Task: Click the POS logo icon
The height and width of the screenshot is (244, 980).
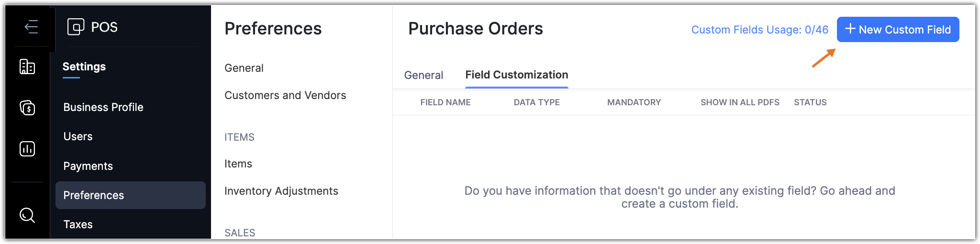Action: coord(76,27)
